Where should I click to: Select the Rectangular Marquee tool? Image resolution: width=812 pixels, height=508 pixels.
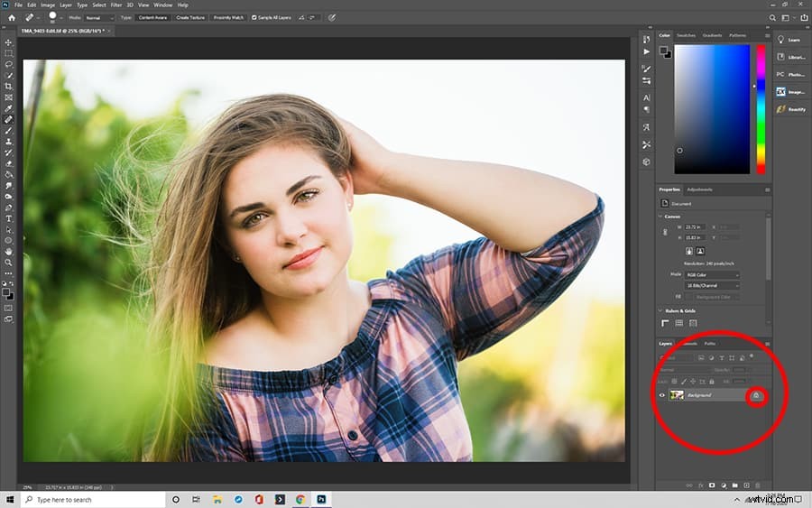click(8, 53)
